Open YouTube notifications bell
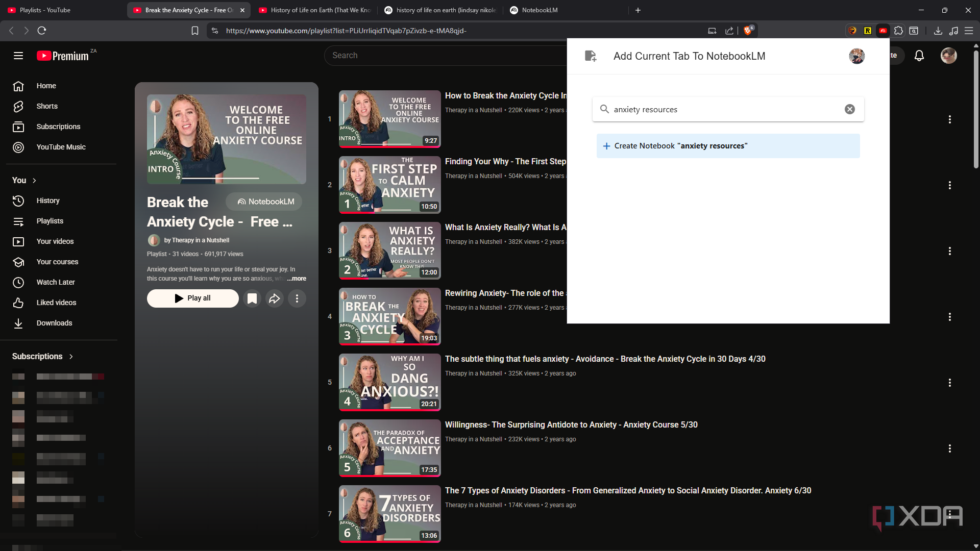 click(x=919, y=56)
